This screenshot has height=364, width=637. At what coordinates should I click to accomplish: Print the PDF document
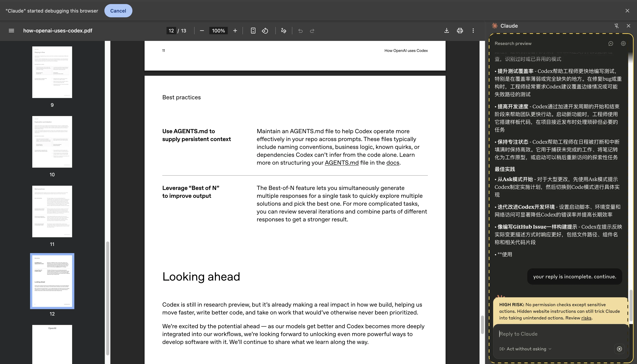[460, 31]
